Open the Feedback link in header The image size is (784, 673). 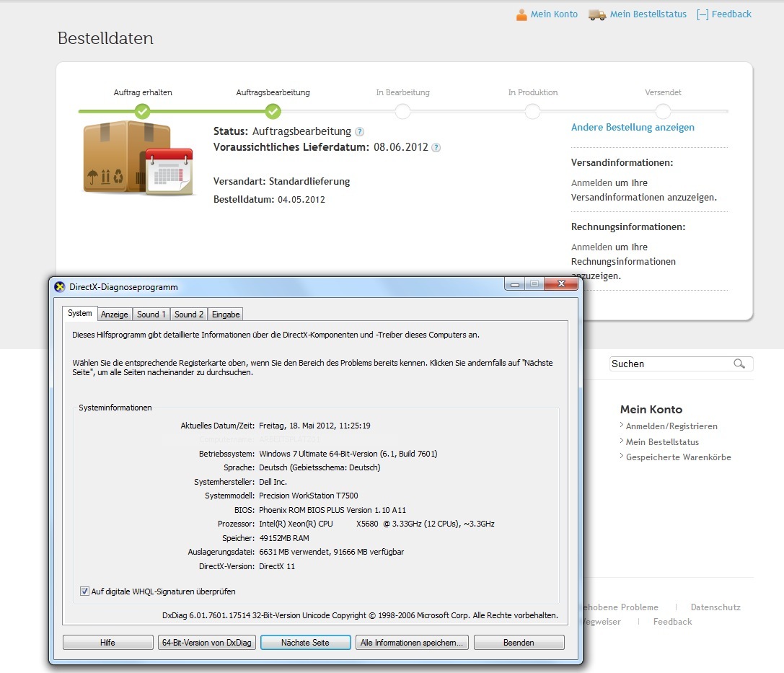click(731, 14)
